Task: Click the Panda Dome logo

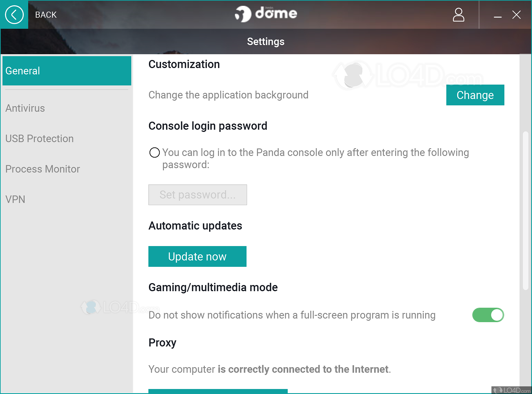Action: pos(266,14)
